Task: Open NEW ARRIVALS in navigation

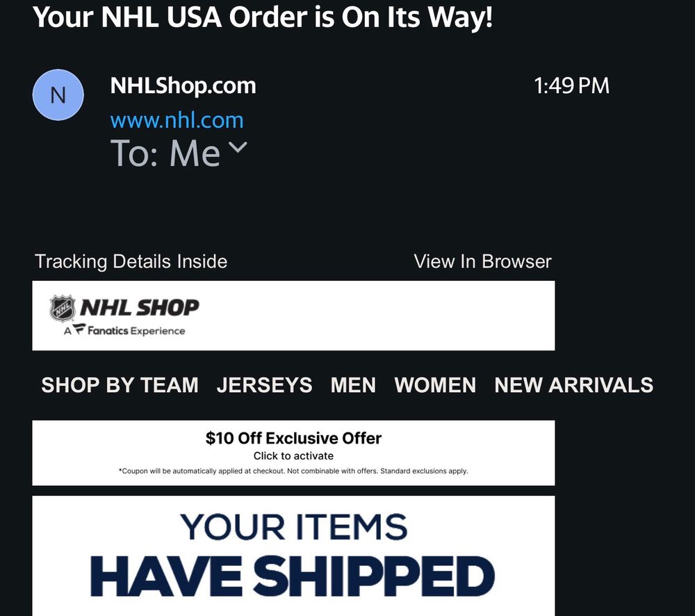Action: click(x=573, y=385)
